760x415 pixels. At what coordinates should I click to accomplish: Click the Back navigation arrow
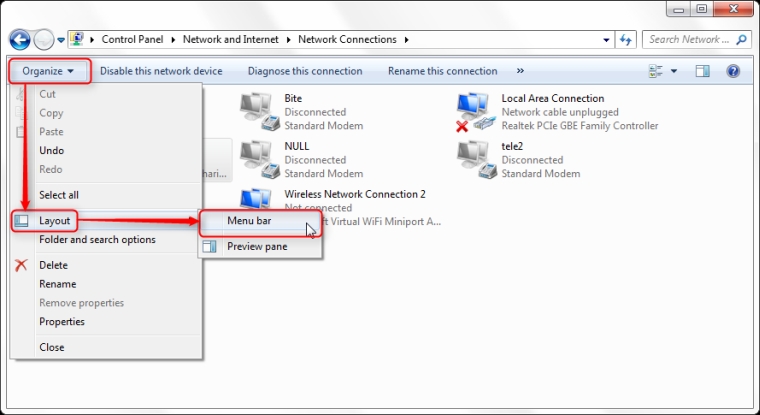(20, 40)
